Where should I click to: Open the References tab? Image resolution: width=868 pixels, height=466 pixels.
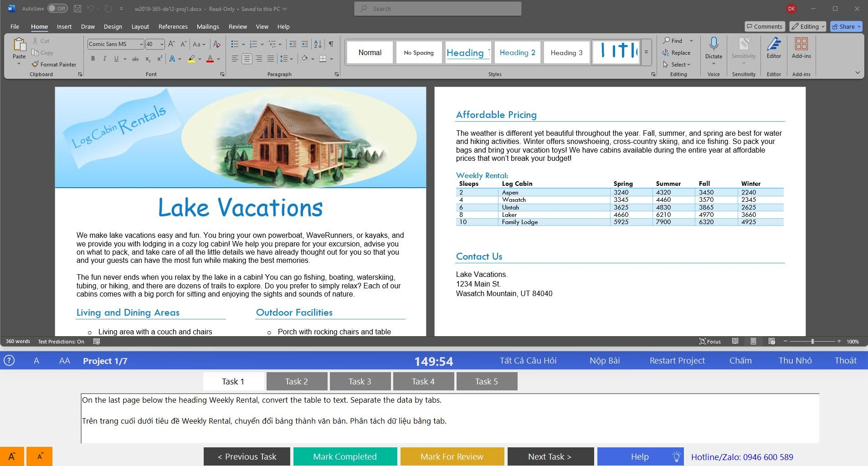173,26
